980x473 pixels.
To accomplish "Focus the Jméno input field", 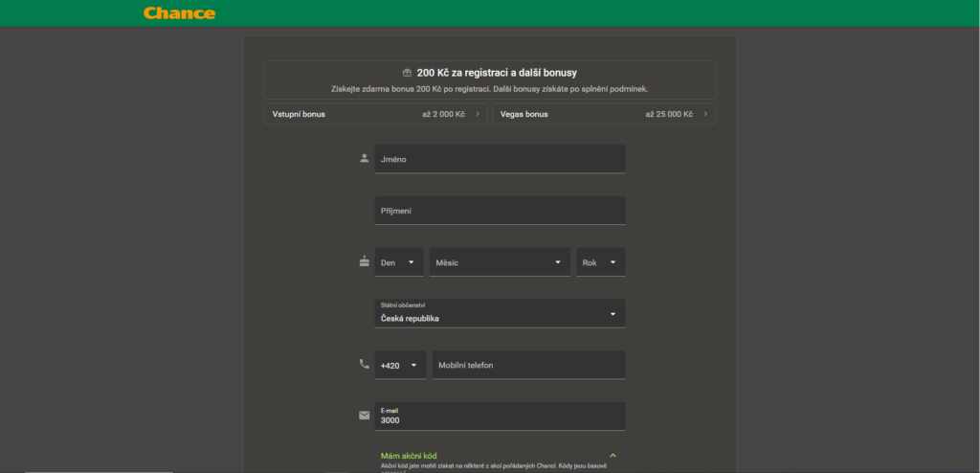I will 500,159.
